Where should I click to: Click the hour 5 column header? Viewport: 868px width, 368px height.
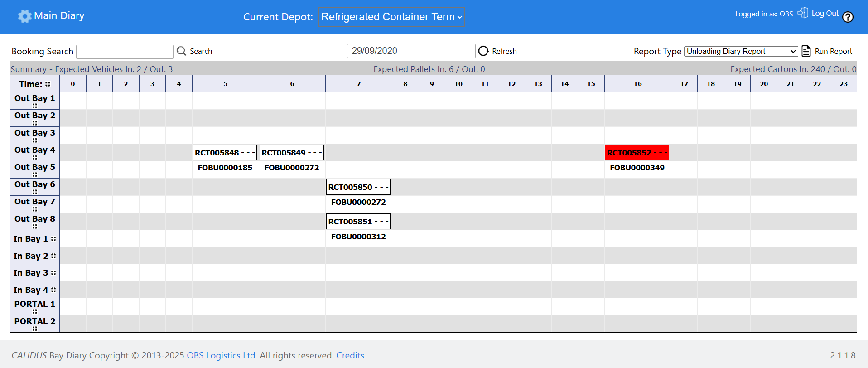coord(226,84)
